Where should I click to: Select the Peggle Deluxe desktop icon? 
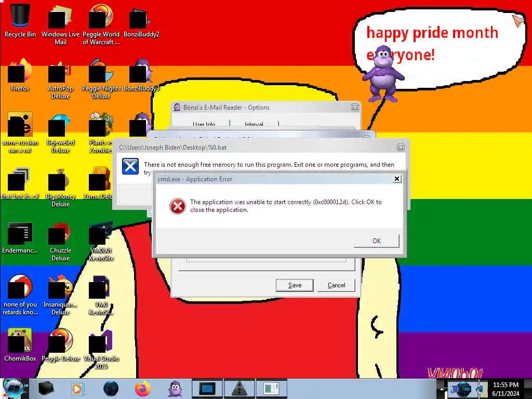[x=60, y=345]
